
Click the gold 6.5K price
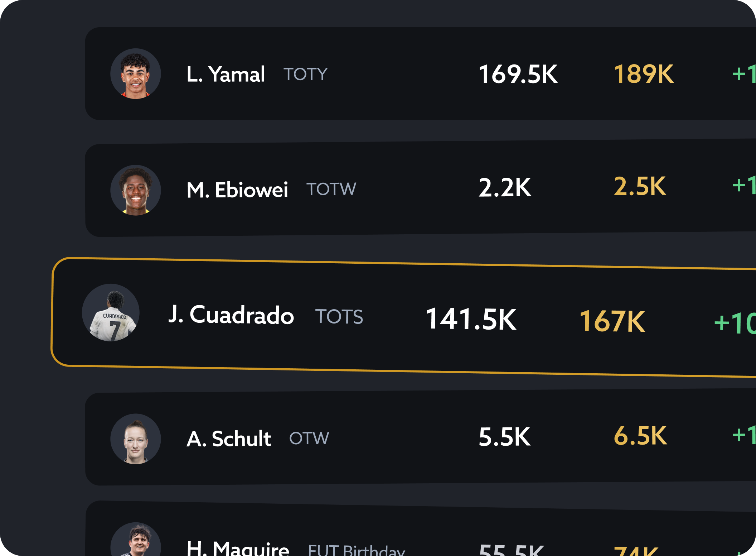[640, 436]
